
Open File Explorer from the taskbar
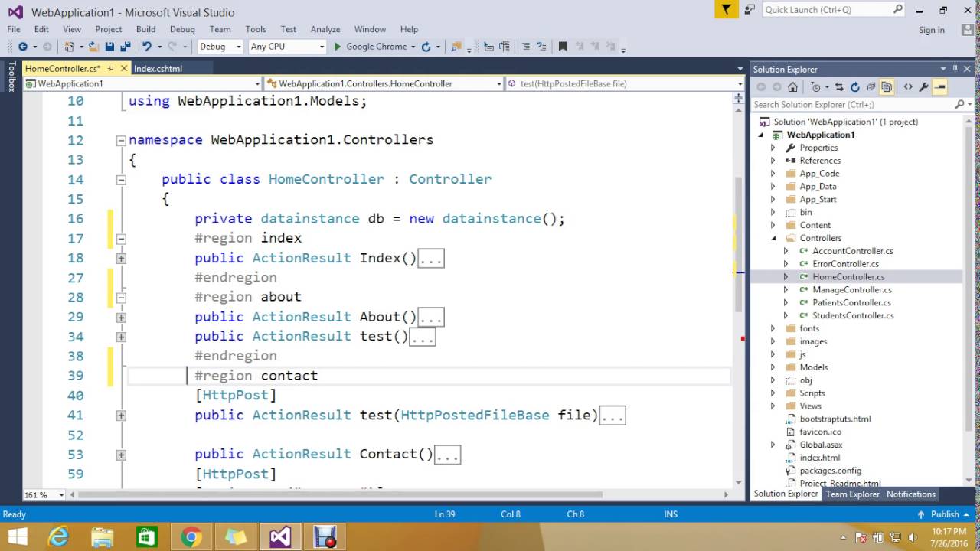[103, 536]
